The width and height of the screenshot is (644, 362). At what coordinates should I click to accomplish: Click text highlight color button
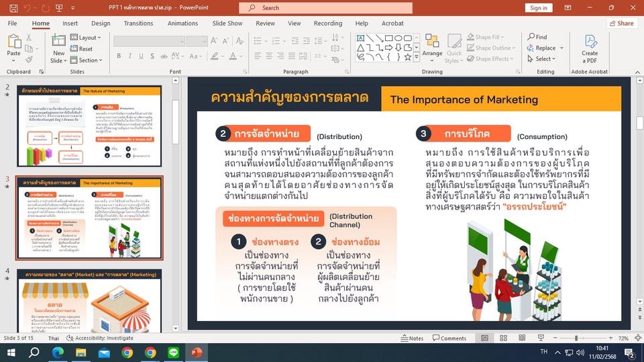pyautogui.click(x=215, y=56)
